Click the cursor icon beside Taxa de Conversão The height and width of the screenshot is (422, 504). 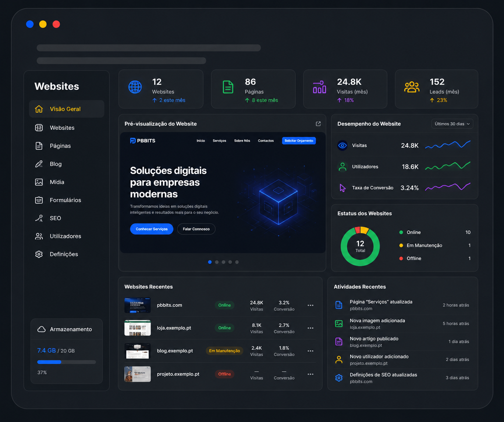click(x=342, y=188)
